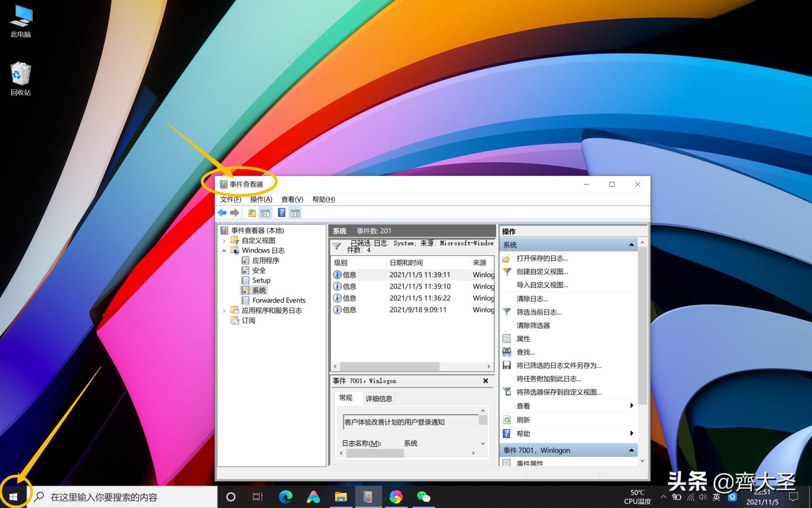Switch to the 详细信息 tab
The height and width of the screenshot is (508, 812).
point(379,398)
